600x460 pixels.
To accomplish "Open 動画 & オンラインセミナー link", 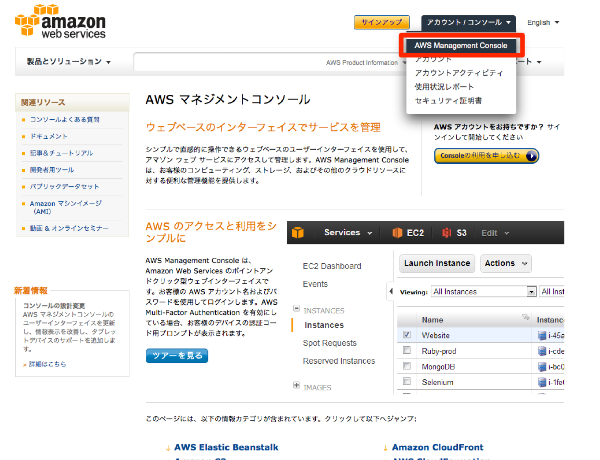I will click(69, 228).
